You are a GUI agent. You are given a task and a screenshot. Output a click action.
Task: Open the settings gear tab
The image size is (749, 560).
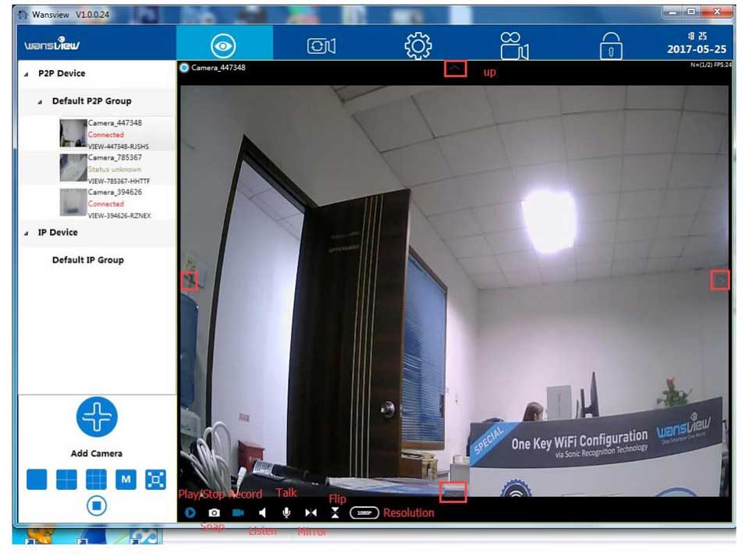418,46
